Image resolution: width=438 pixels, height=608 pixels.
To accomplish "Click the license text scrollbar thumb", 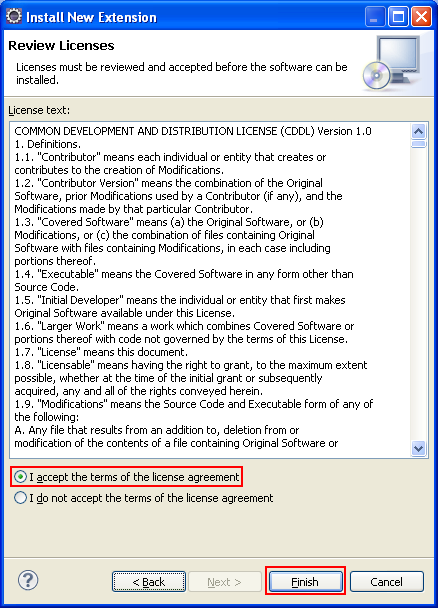I will click(x=418, y=144).
